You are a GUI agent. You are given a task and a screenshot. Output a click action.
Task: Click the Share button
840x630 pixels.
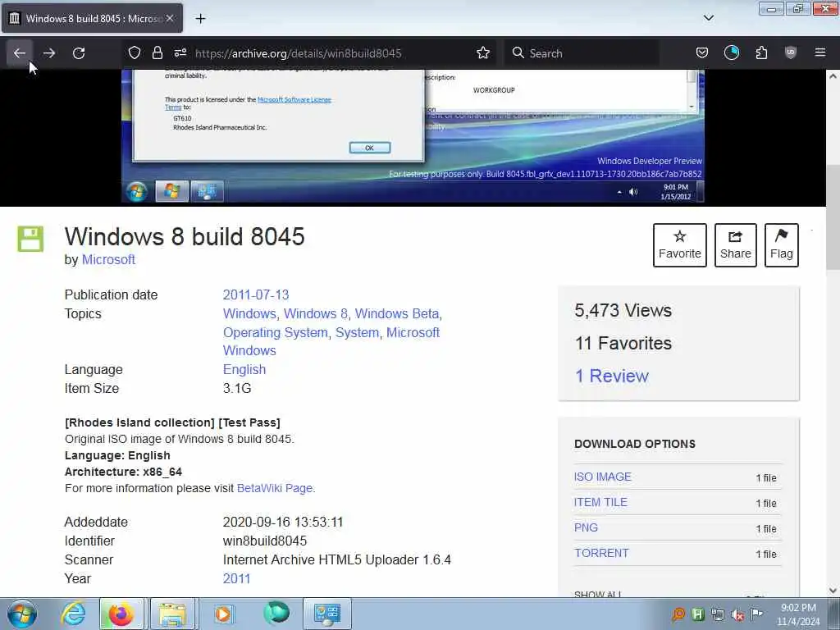point(736,244)
